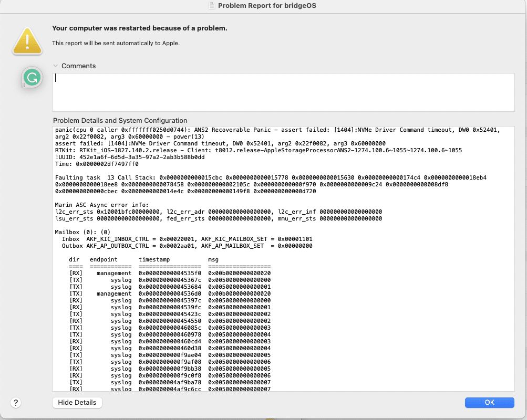Click the [TX] syslog 0x0000000000460978 row

[x=170, y=335]
